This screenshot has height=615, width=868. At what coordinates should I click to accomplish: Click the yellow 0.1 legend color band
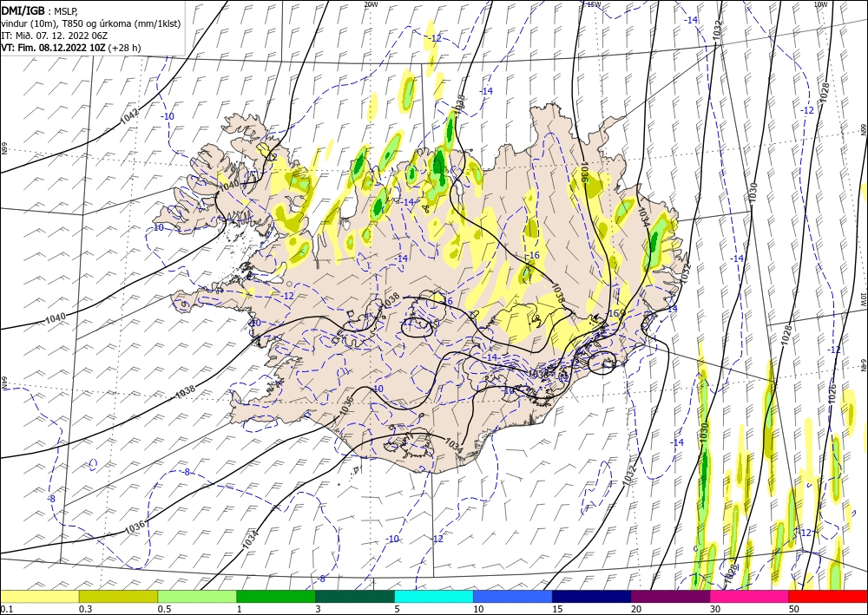pyautogui.click(x=39, y=596)
